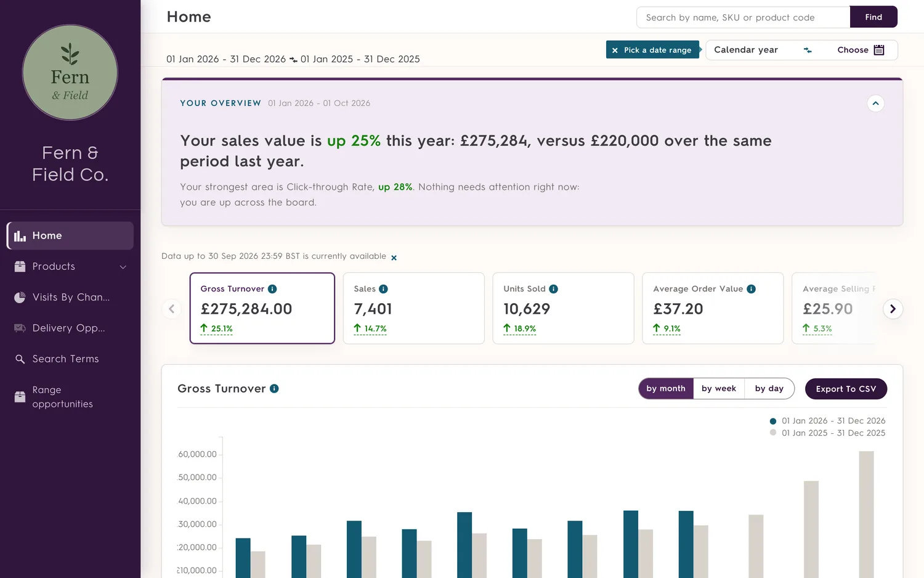The height and width of the screenshot is (578, 924).
Task: Switch chart to by week view
Action: (x=719, y=389)
